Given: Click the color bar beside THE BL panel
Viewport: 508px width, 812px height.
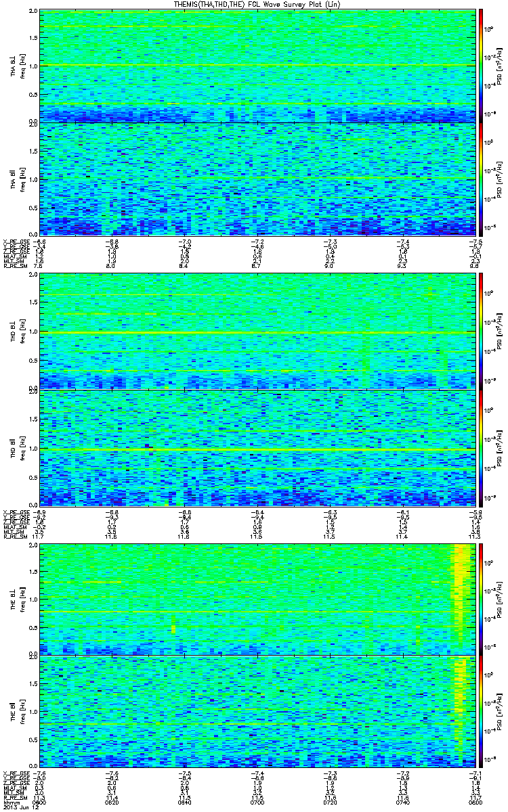Looking at the screenshot, I should point(481,600).
